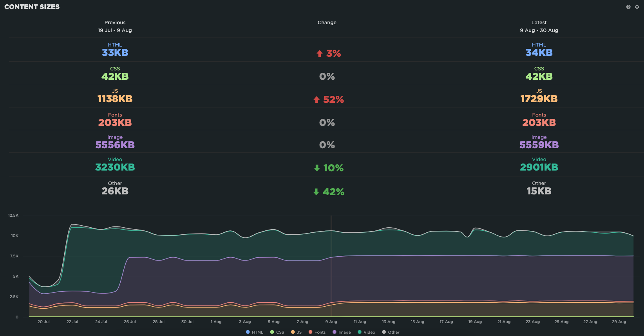The height and width of the screenshot is (336, 644).
Task: Toggle the HTML series in chart legend
Action: (x=255, y=332)
